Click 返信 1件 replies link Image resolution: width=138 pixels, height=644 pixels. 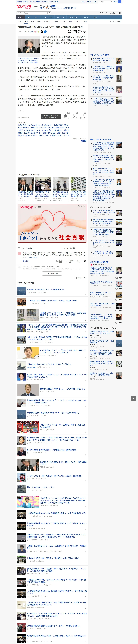26,261
